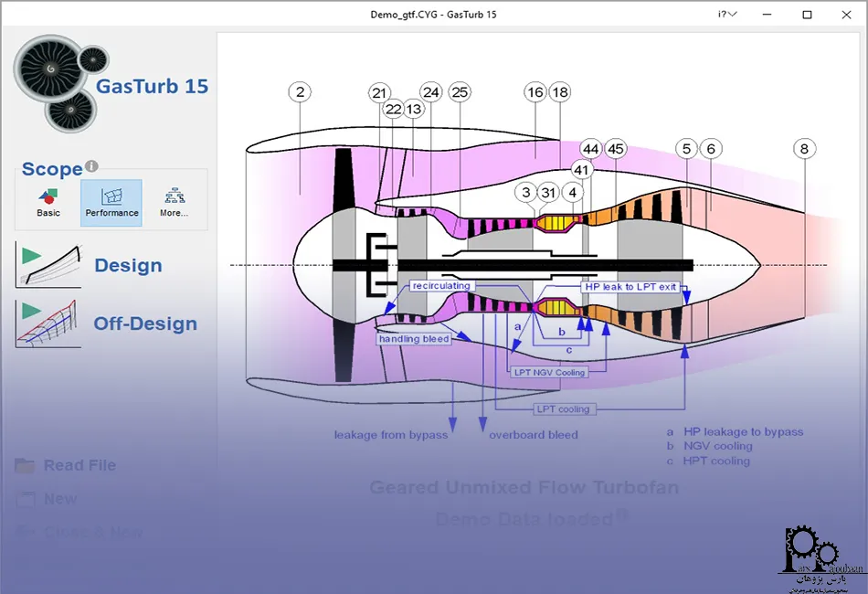The height and width of the screenshot is (594, 868).
Task: Click the LPT NGV Cooling label box
Action: click(547, 372)
